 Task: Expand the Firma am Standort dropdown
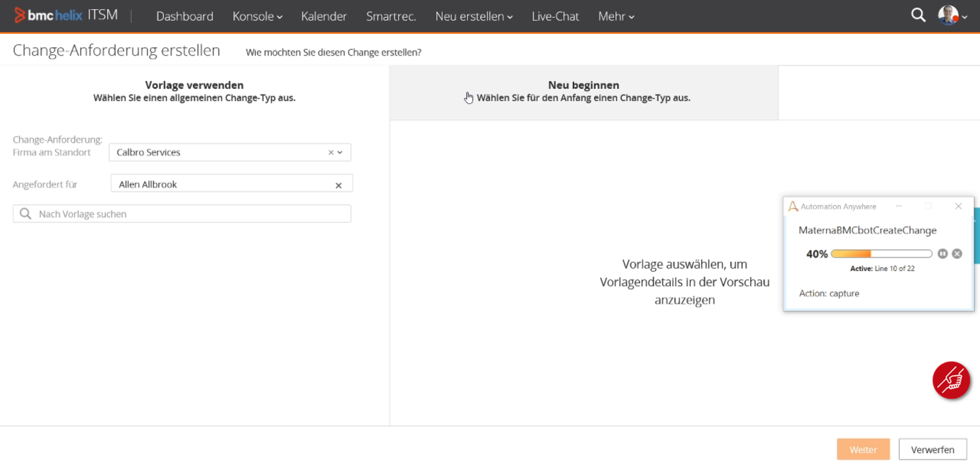[x=340, y=153]
